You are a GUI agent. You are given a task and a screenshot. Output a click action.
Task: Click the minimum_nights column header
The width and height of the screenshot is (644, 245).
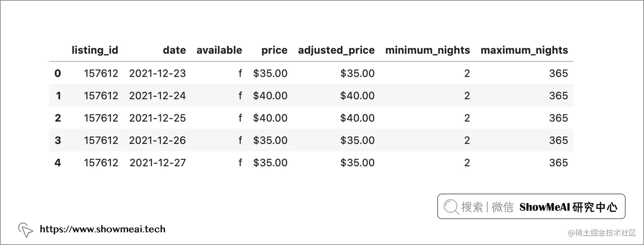[427, 50]
